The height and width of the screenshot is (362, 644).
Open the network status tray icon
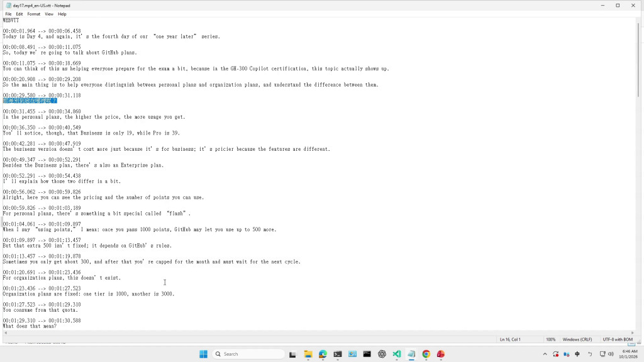click(x=602, y=354)
